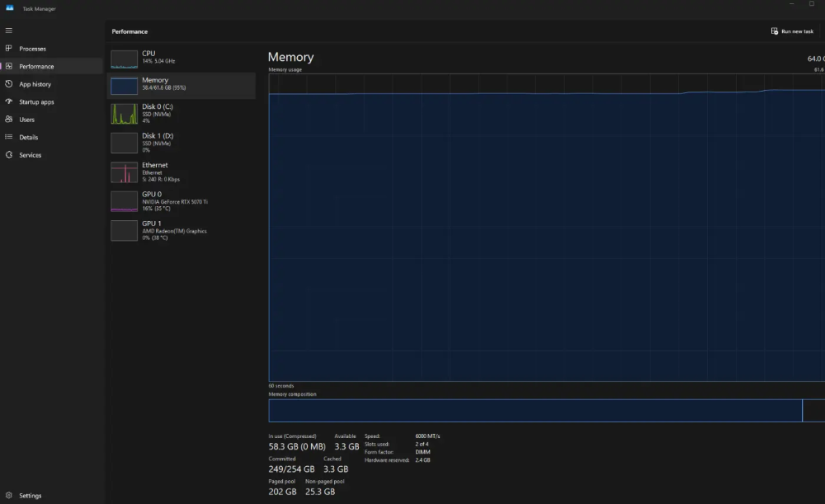
Task: Open Settings gear at bottom left
Action: 9,496
